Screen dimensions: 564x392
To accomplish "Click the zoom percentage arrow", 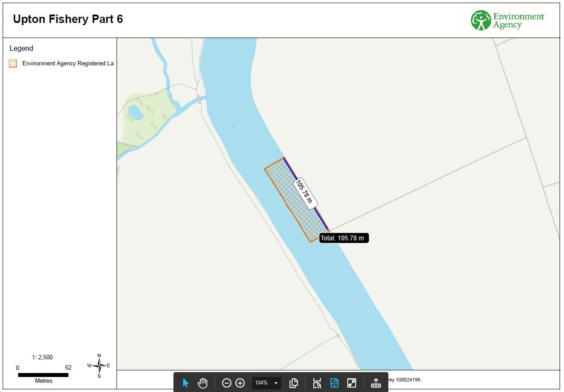I will coord(276,383).
